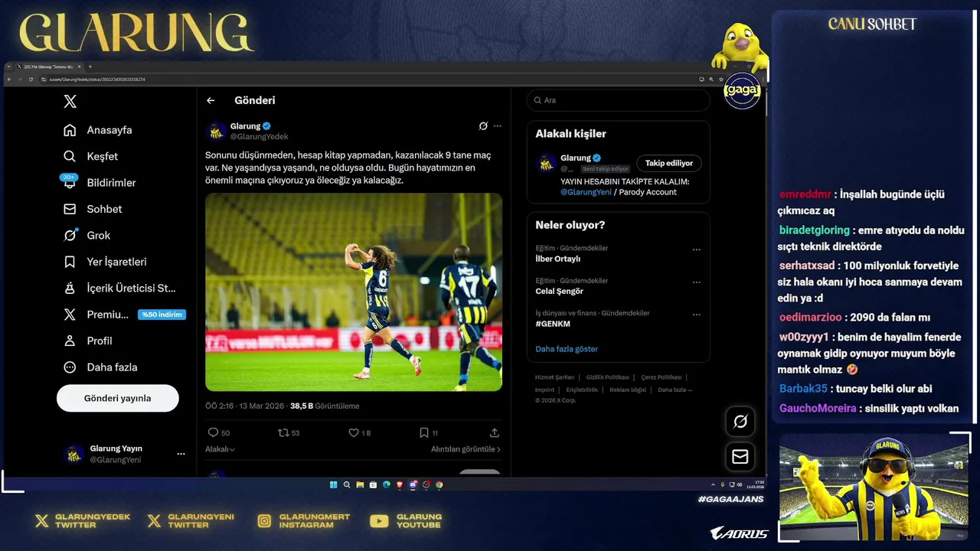This screenshot has width=980, height=551.
Task: Open options dots for Celal Şengör trend
Action: 696,282
